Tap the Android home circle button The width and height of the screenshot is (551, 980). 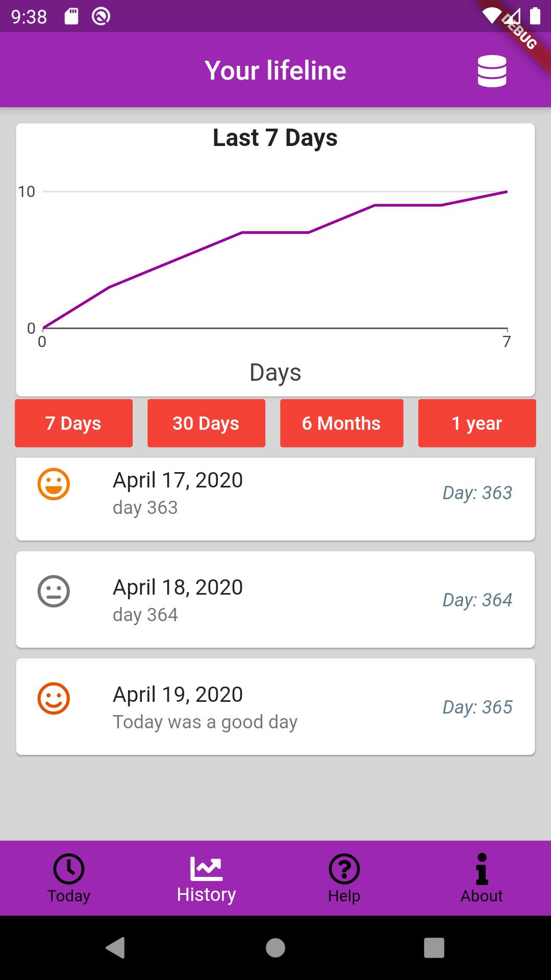click(x=275, y=948)
